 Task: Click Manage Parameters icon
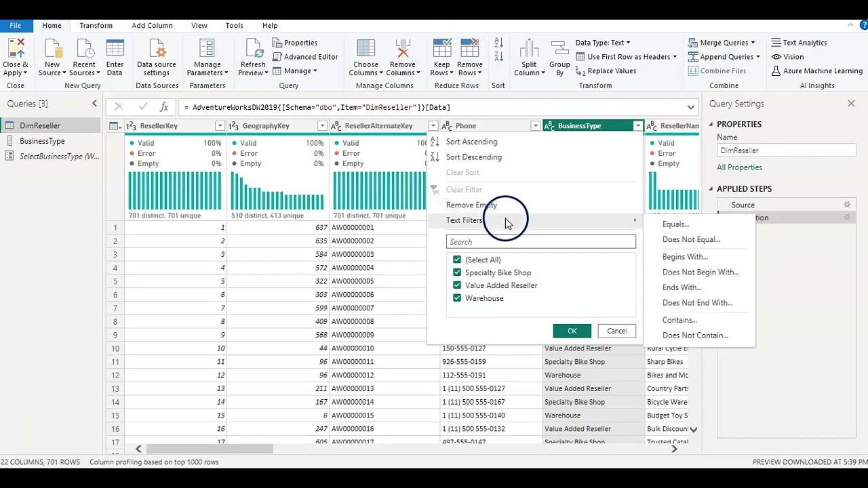[207, 49]
